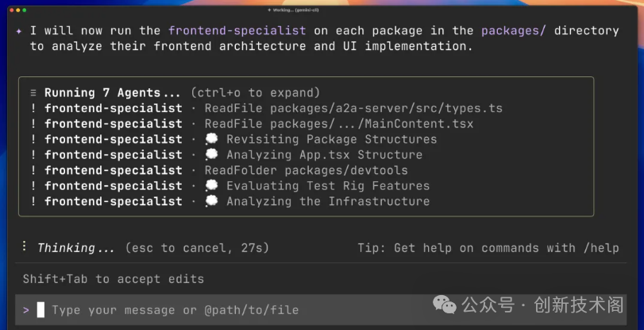Screen dimensions: 644x330
Task: Click the '(esc to cancel, 27s)' text
Action: (x=197, y=248)
